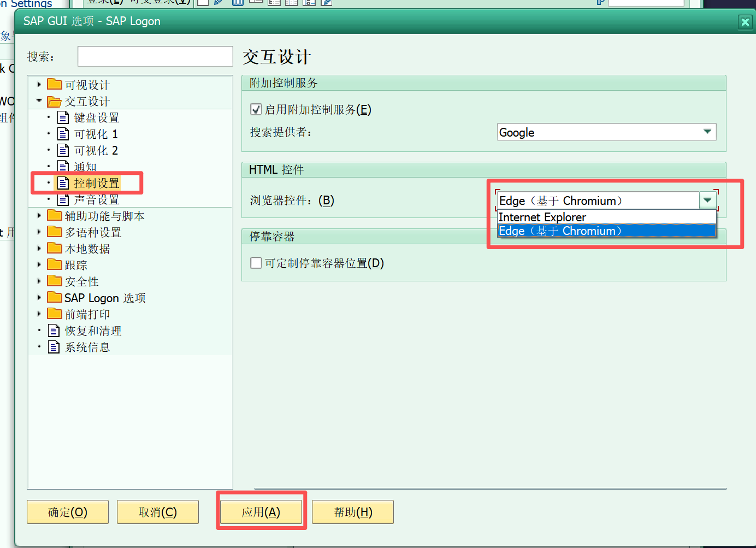
Task: Click the 应用(A) button
Action: click(x=261, y=512)
